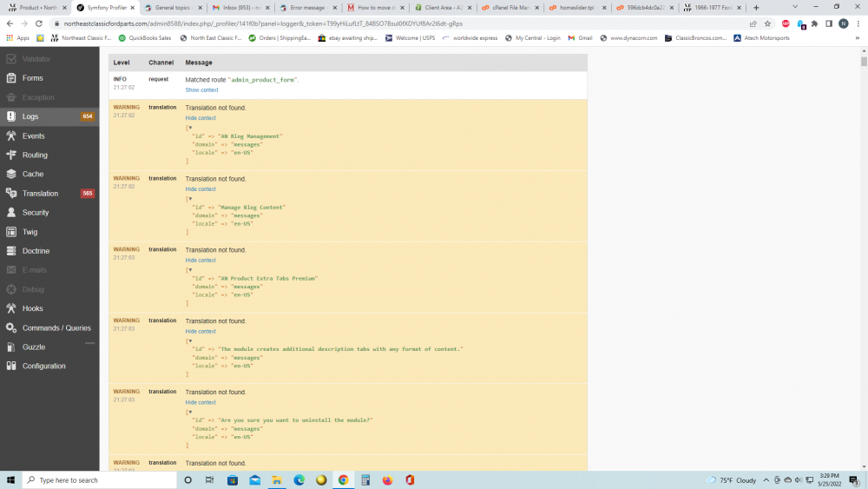Click the page's vertical scrollbar thumb
The width and height of the screenshot is (868, 489).
(x=864, y=60)
